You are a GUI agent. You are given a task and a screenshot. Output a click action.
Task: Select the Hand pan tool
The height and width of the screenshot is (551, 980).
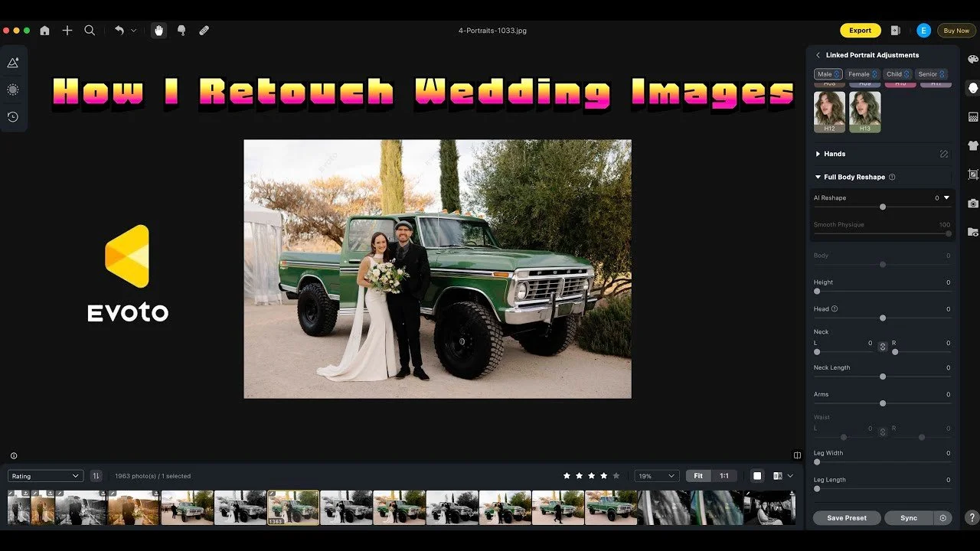coord(158,31)
